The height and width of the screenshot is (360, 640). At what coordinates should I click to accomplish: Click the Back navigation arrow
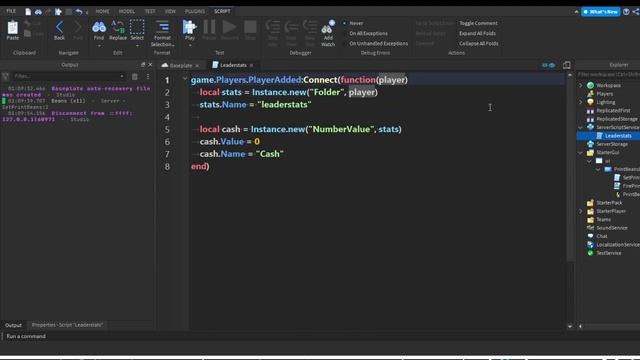pyautogui.click(x=59, y=27)
